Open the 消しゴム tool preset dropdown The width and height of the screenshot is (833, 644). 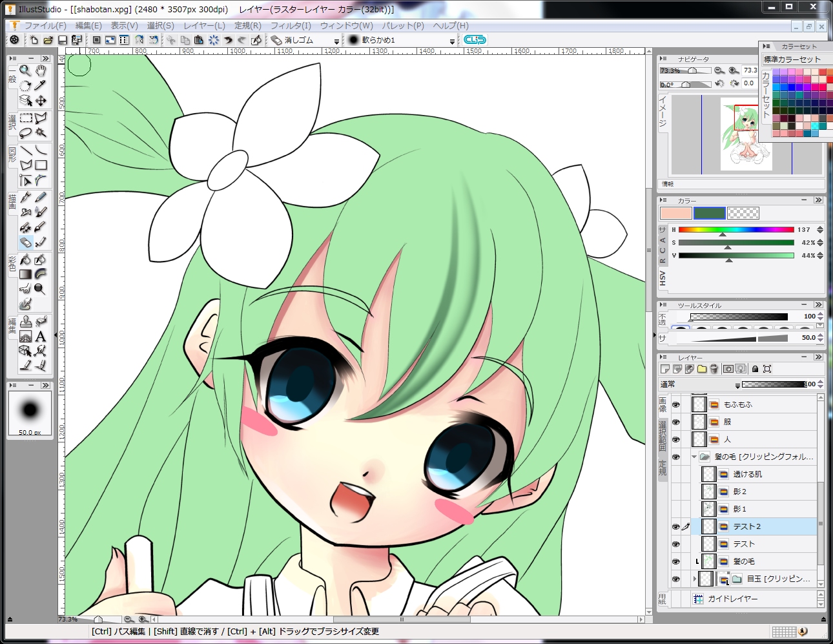click(336, 41)
